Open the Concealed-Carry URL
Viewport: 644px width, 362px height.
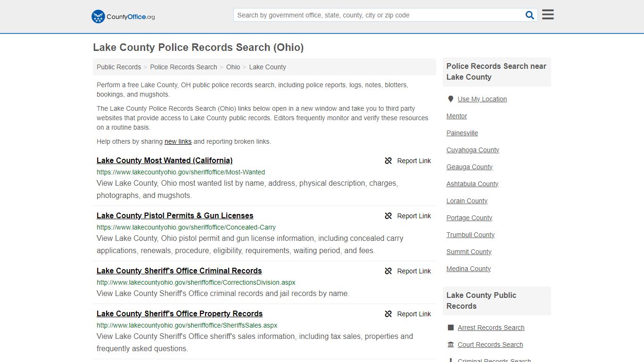pyautogui.click(x=186, y=227)
